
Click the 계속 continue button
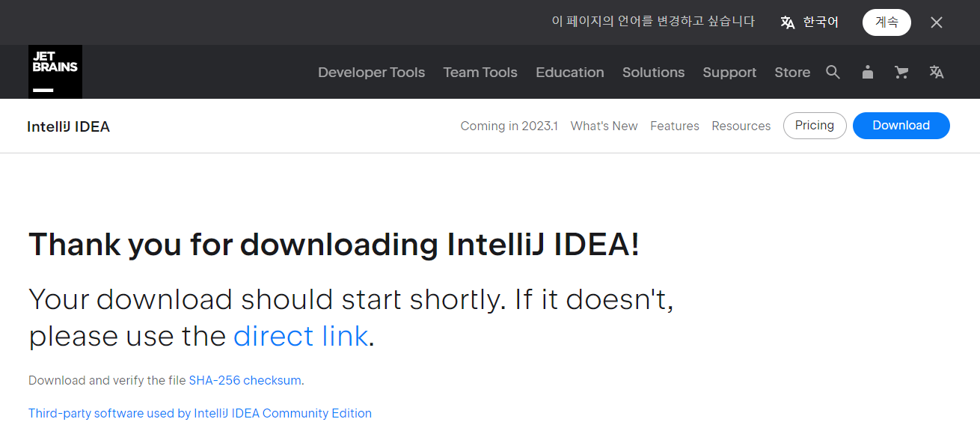[x=886, y=22]
